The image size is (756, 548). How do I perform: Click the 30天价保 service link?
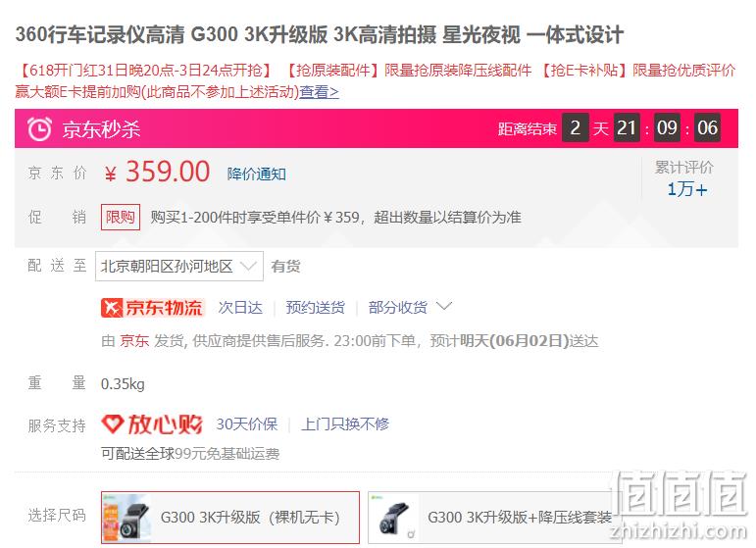click(247, 424)
